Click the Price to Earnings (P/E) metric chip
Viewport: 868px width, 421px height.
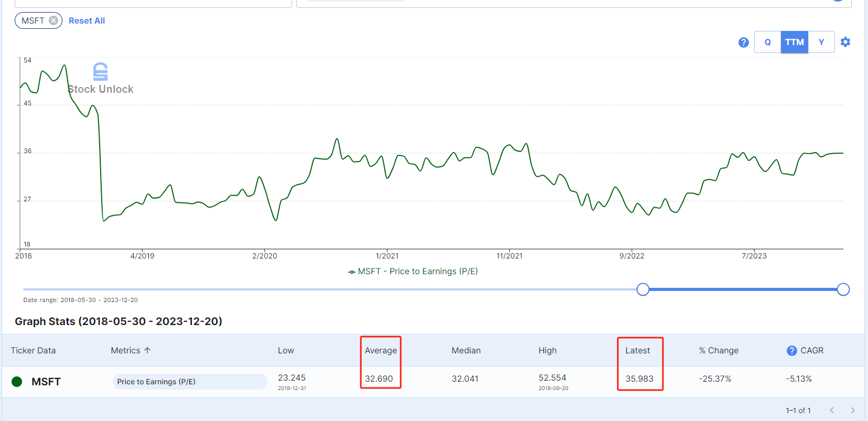click(189, 382)
